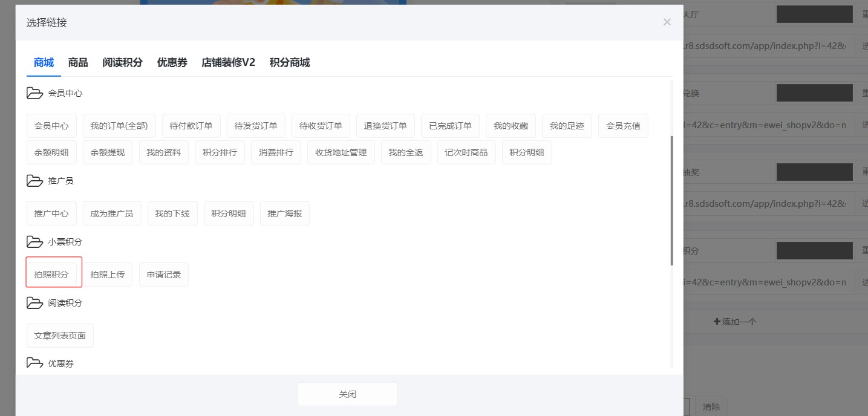Screen dimensions: 868x416
Task: Go to the 积分商城 tab
Action: coord(290,62)
